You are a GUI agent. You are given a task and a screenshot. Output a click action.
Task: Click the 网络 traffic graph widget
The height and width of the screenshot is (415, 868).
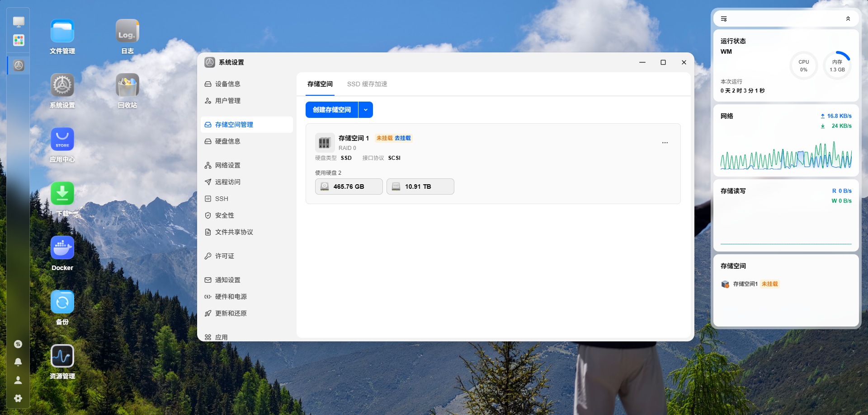point(786,156)
